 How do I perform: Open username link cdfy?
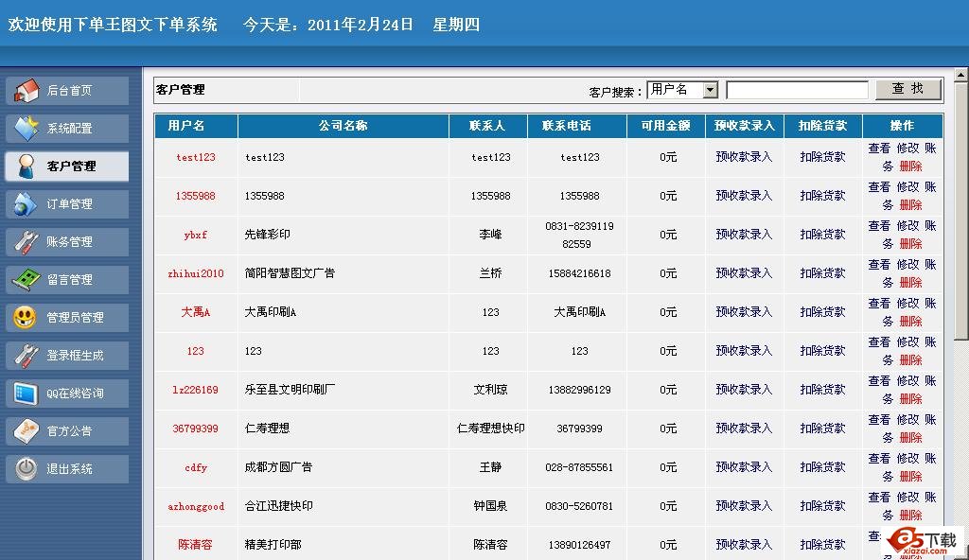tap(196, 467)
